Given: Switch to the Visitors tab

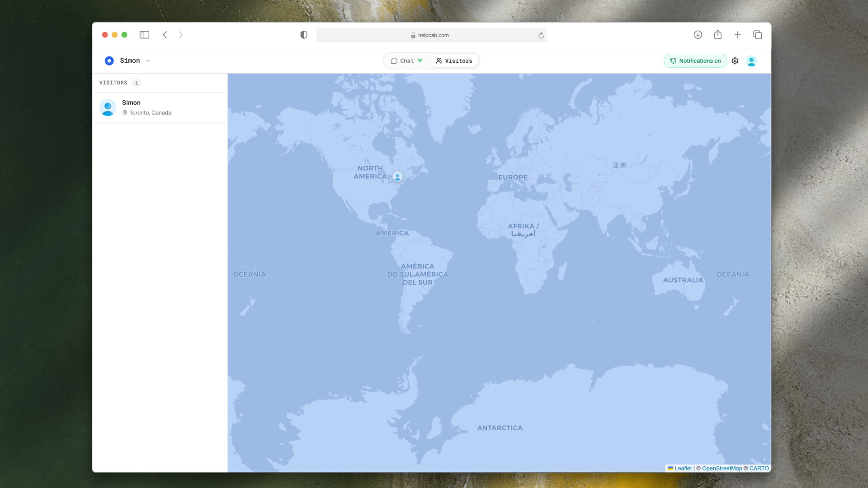Looking at the screenshot, I should click(454, 61).
